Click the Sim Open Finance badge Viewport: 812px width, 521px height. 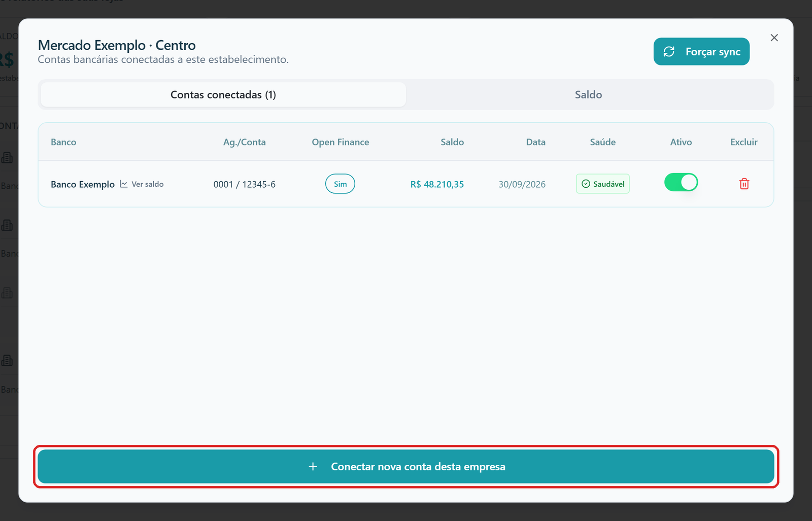(x=340, y=184)
